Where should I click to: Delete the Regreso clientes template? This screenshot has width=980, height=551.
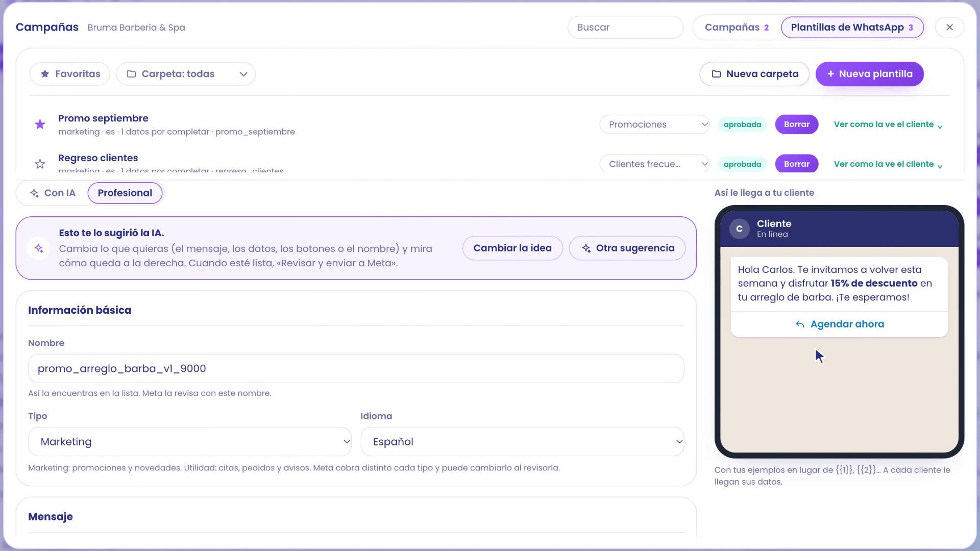pyautogui.click(x=796, y=164)
